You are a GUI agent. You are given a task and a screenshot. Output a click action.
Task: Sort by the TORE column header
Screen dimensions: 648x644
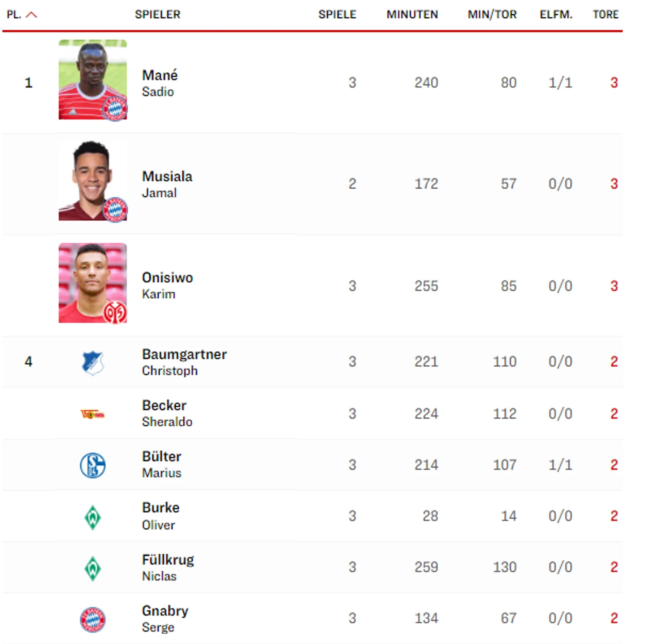tap(605, 15)
